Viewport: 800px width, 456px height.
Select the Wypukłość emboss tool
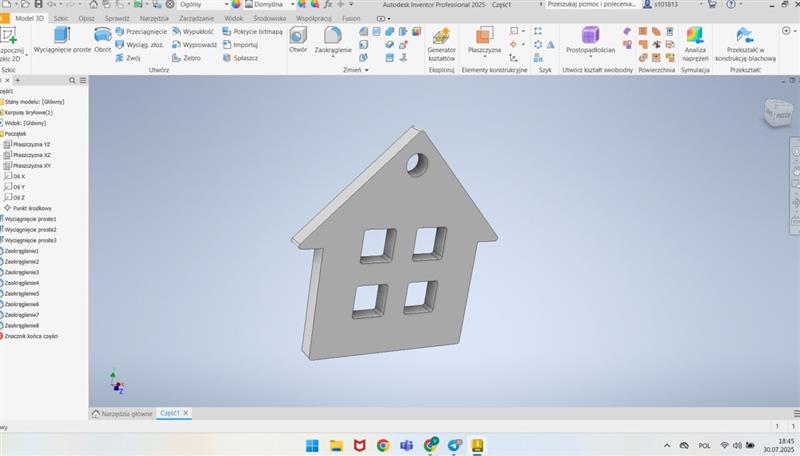pos(193,32)
